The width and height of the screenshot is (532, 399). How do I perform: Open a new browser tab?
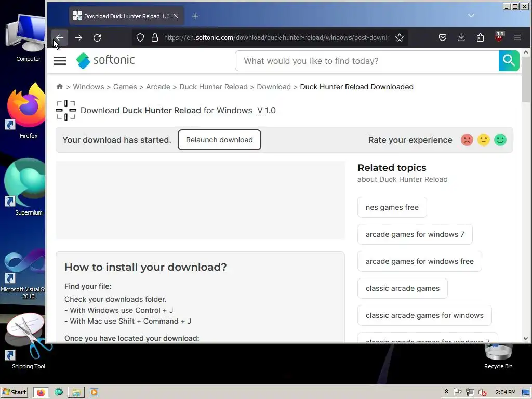tap(195, 16)
